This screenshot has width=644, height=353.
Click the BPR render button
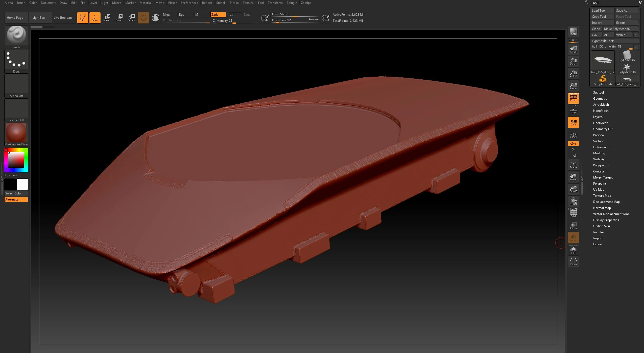click(x=573, y=31)
